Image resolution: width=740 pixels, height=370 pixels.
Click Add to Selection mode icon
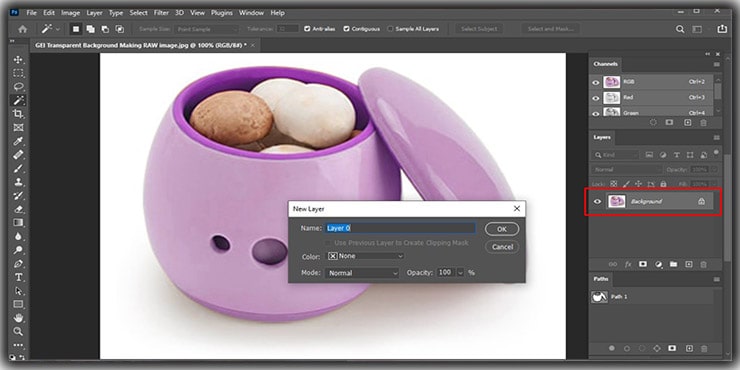pos(91,29)
